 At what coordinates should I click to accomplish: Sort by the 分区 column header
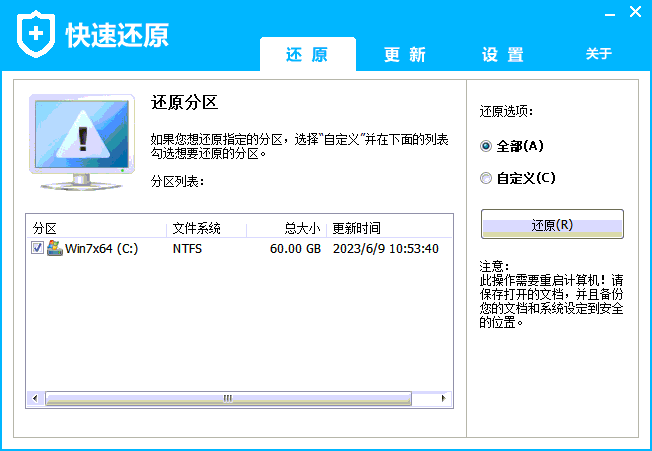coord(96,228)
